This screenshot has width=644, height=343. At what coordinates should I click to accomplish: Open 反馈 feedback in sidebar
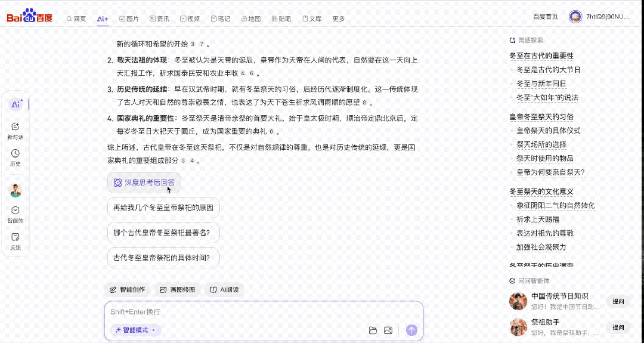(15, 242)
